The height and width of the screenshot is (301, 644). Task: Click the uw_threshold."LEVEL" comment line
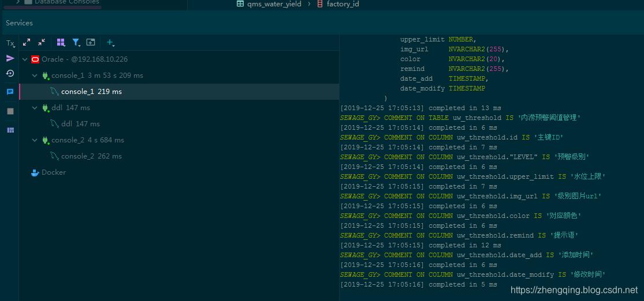pos(466,157)
